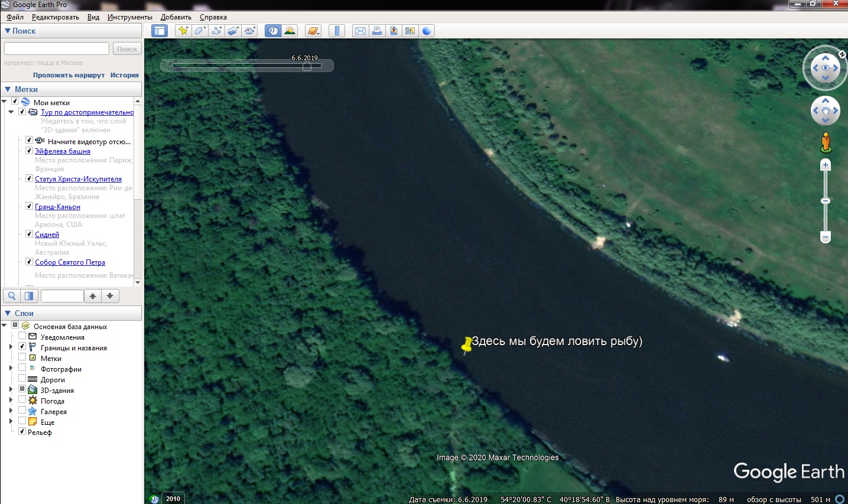Viewport: 848px width, 504px height.
Task: Collapse the Слои panel
Action: [8, 313]
